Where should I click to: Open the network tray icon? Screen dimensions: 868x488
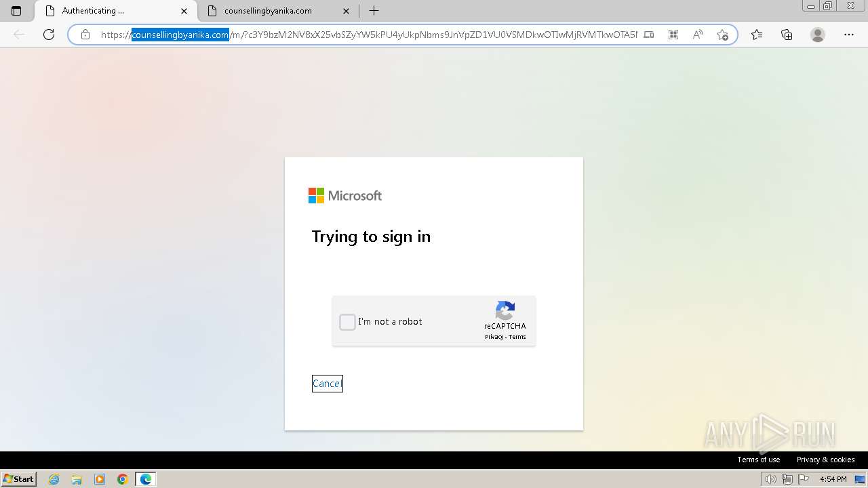coord(787,479)
